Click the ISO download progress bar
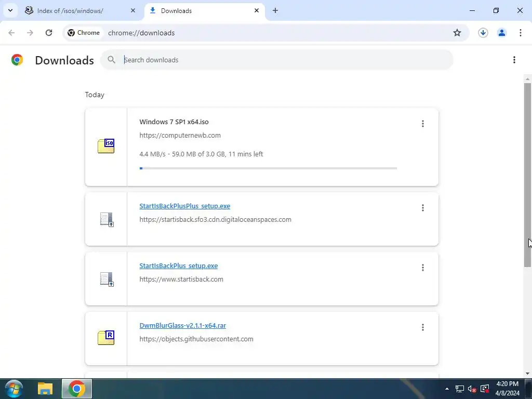Viewport: 532px width, 399px height. point(268,168)
